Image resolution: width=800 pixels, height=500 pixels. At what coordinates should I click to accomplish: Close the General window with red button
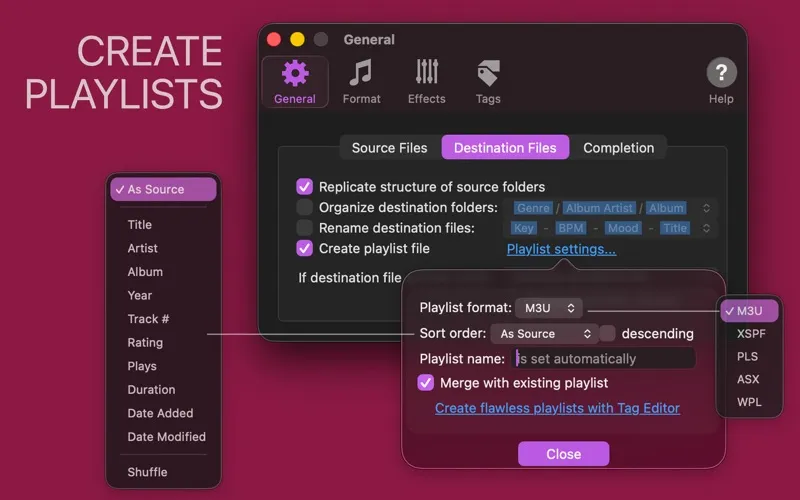click(x=274, y=39)
